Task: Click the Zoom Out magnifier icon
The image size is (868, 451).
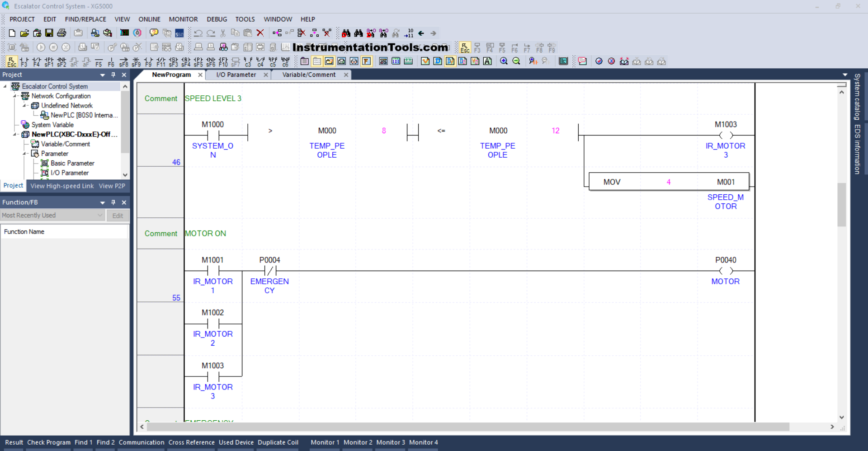Action: 516,61
